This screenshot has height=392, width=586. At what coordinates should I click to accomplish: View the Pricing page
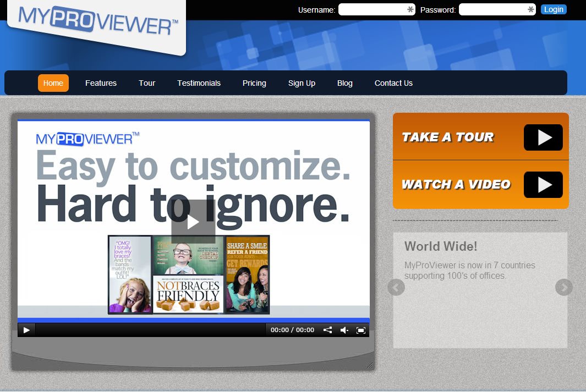tap(254, 83)
